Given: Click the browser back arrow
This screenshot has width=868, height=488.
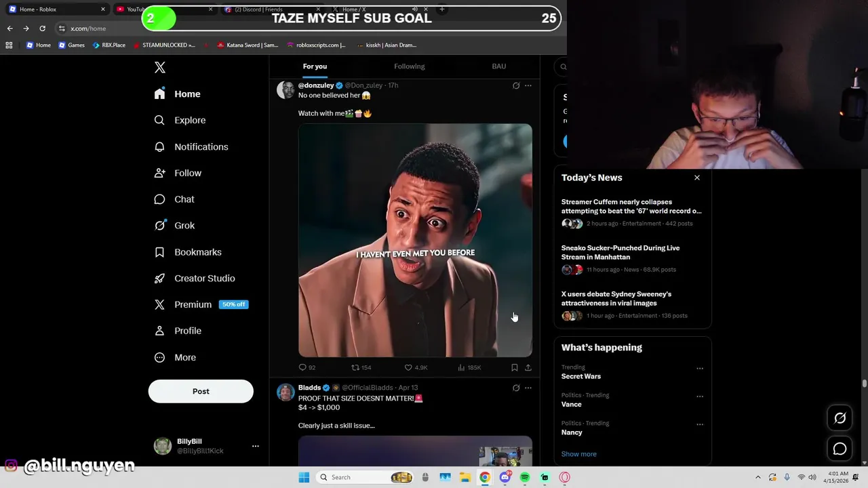Looking at the screenshot, I should (x=9, y=28).
